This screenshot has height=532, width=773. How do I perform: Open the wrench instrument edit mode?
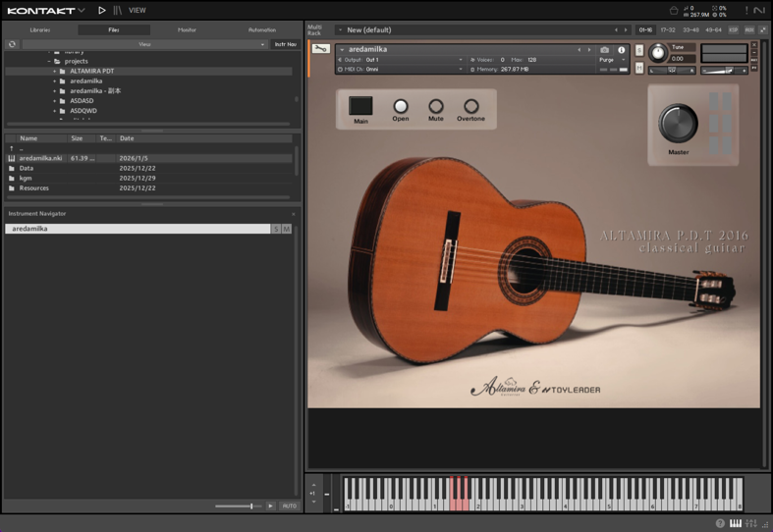click(321, 49)
